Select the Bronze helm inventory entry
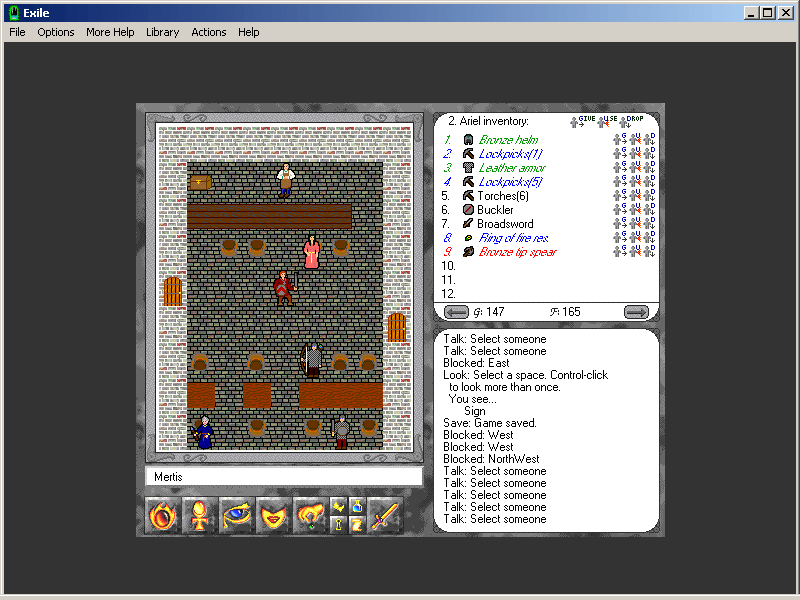 [508, 140]
